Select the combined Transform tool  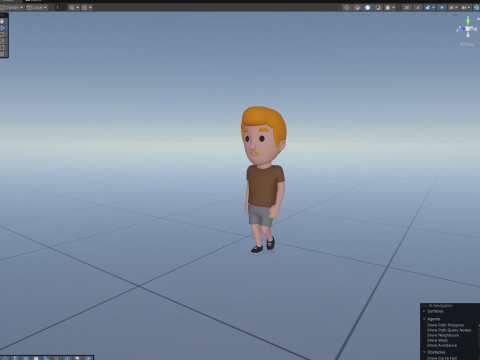(x=3, y=54)
